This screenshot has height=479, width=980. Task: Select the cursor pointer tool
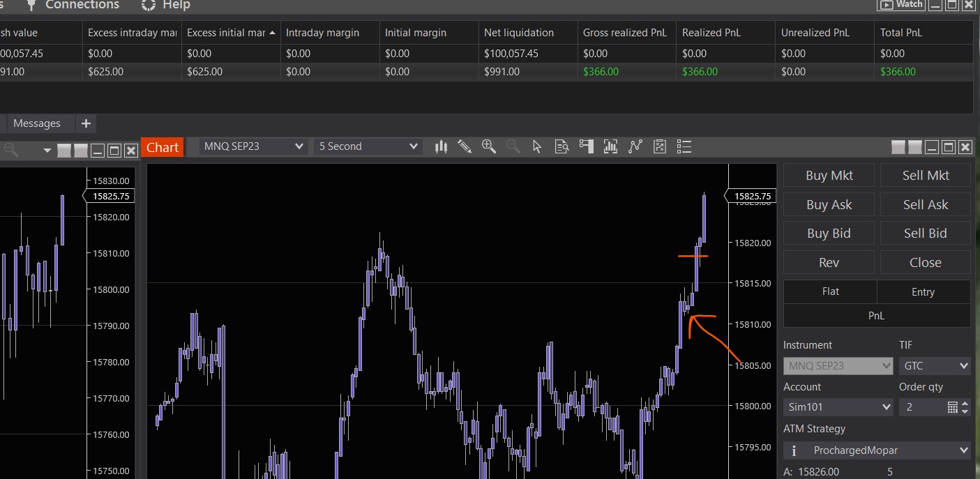pos(536,146)
